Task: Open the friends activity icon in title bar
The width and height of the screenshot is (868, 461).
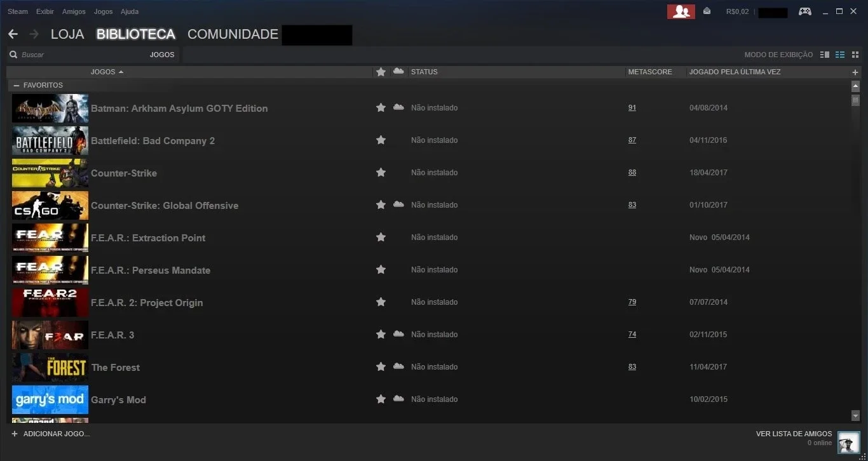Action: tap(681, 11)
